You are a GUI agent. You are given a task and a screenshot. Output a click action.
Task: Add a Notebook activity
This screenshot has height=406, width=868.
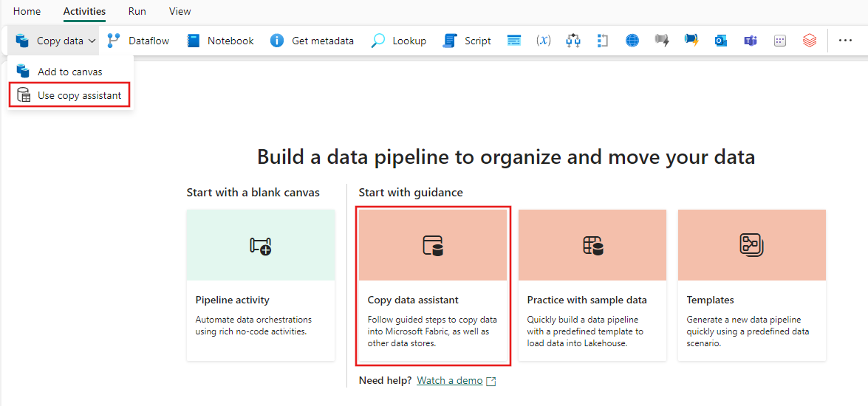(220, 41)
